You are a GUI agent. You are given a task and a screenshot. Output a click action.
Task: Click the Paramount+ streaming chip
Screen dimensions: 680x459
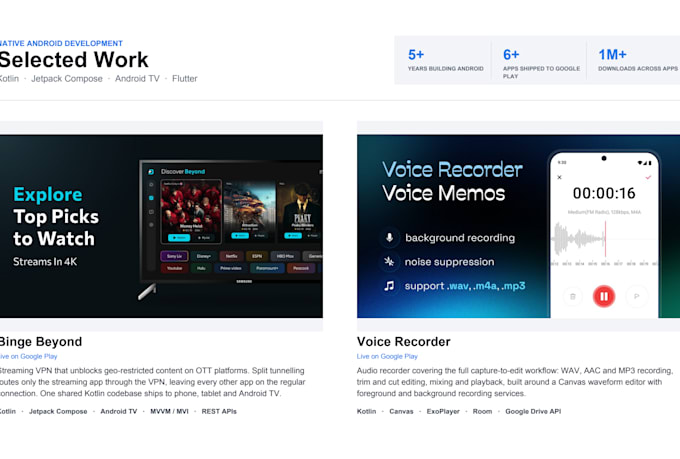pos(267,268)
